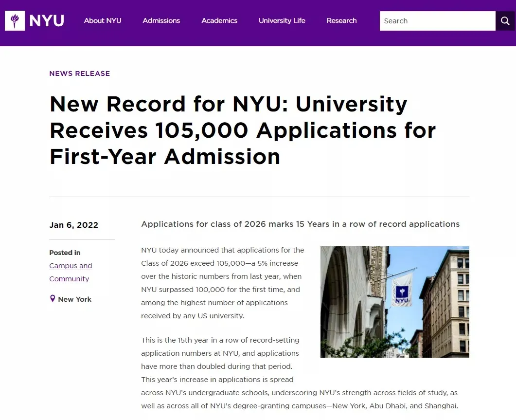Open the Research navigation item

(341, 20)
